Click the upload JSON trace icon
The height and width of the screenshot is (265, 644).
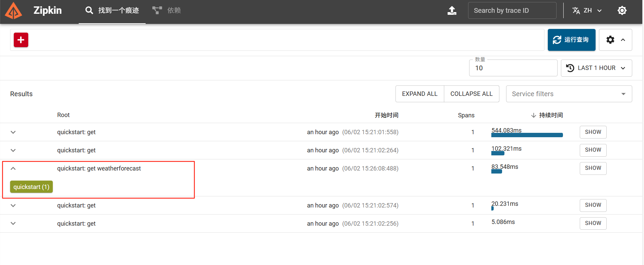(452, 10)
